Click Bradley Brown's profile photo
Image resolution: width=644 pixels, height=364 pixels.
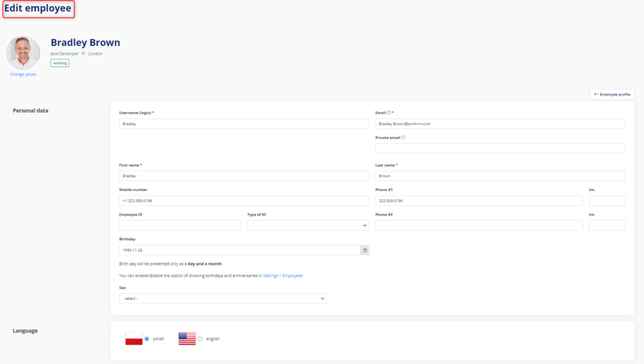click(x=23, y=52)
